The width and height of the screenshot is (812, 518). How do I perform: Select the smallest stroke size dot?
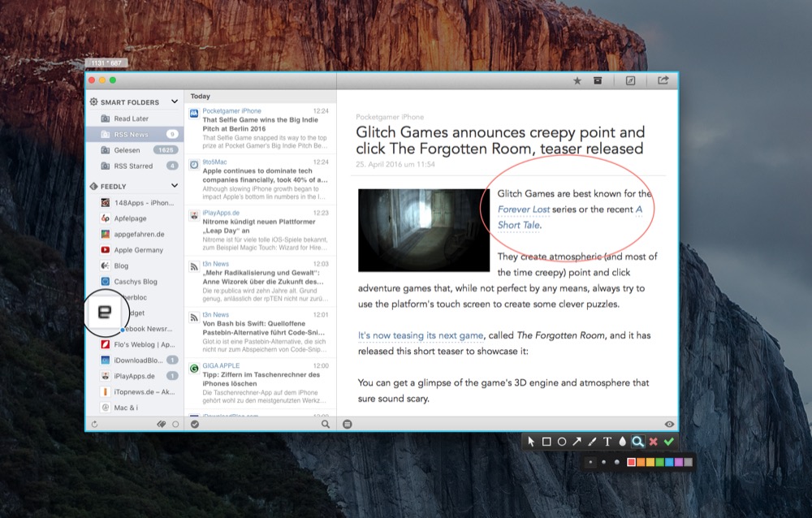click(590, 462)
